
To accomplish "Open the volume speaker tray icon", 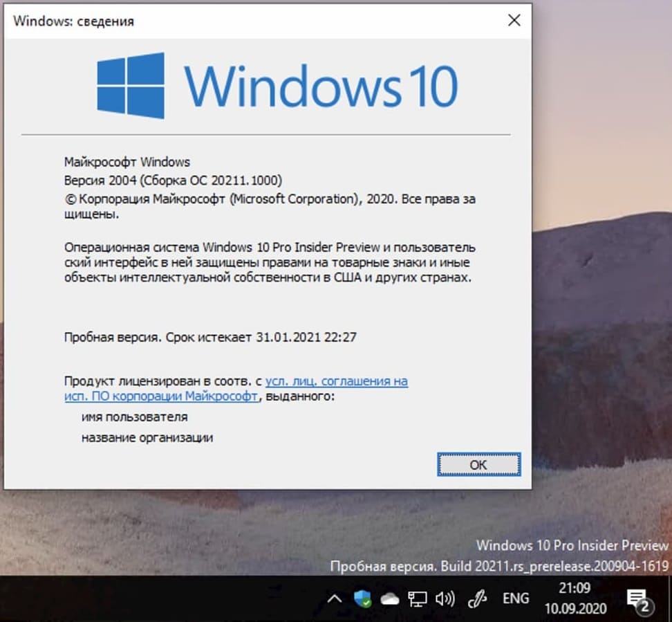I will [x=445, y=598].
